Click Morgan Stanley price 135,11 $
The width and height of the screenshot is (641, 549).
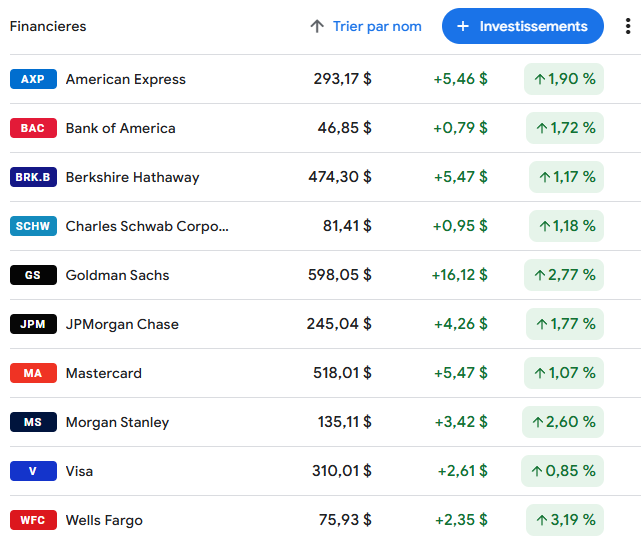(345, 422)
